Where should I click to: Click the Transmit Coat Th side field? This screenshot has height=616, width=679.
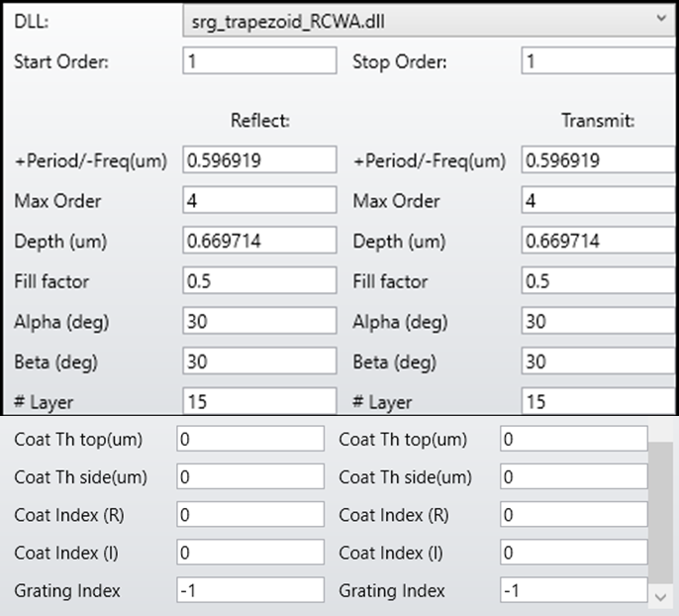tap(574, 477)
